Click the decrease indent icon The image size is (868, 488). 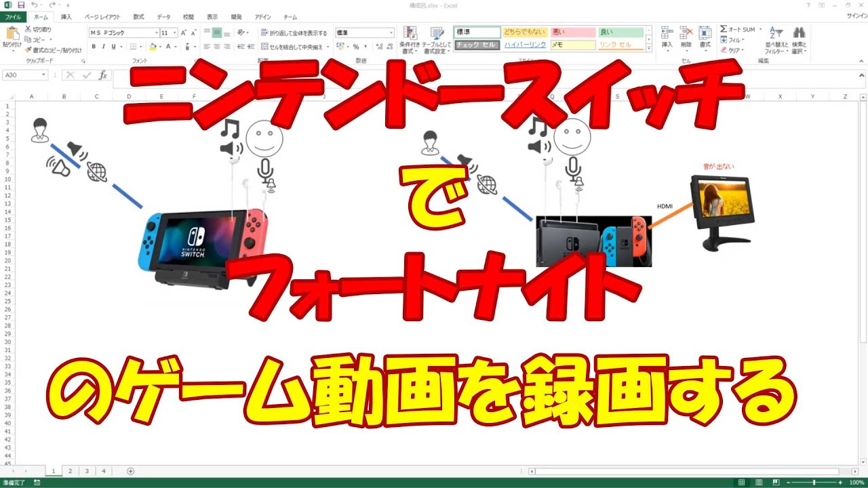click(x=241, y=47)
